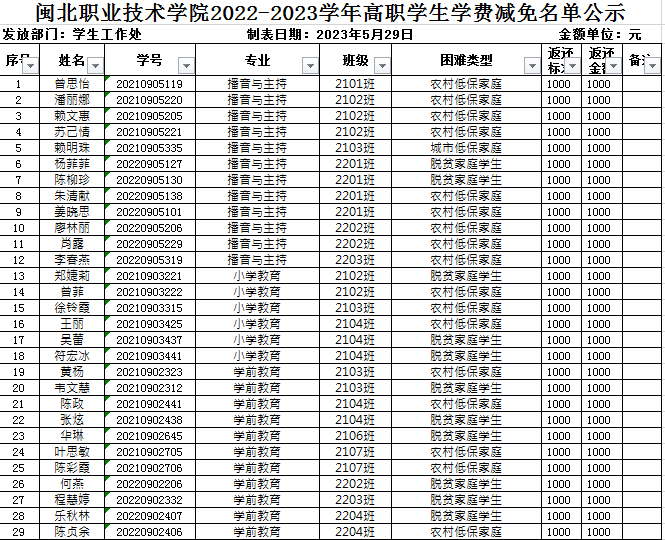Open the 序号 column filter dropdown
The width and height of the screenshot is (665, 540).
29,65
